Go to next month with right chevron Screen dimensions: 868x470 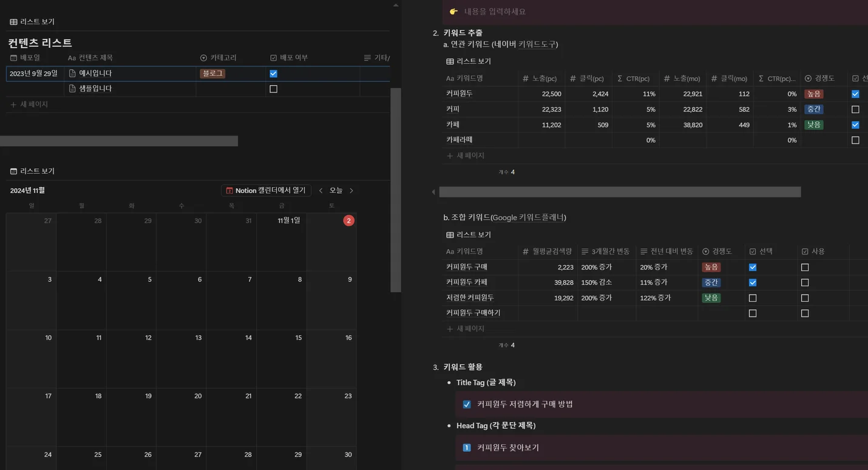click(351, 191)
